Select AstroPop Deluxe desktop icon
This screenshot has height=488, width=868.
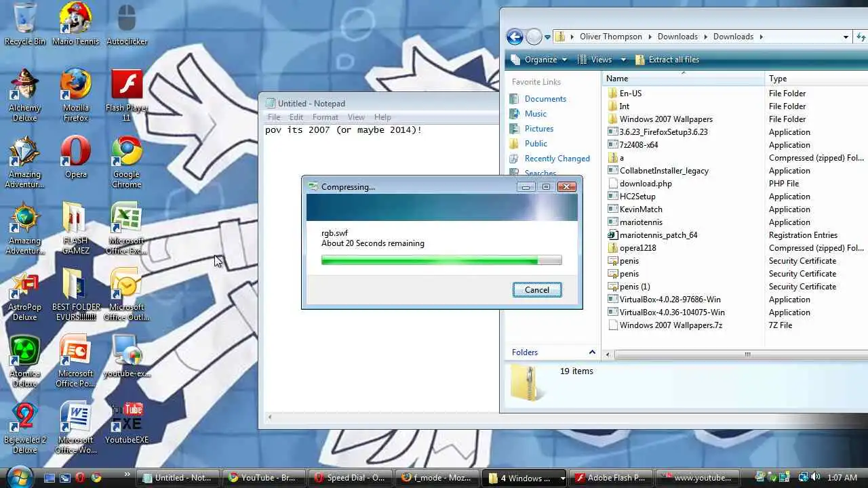pos(25,295)
